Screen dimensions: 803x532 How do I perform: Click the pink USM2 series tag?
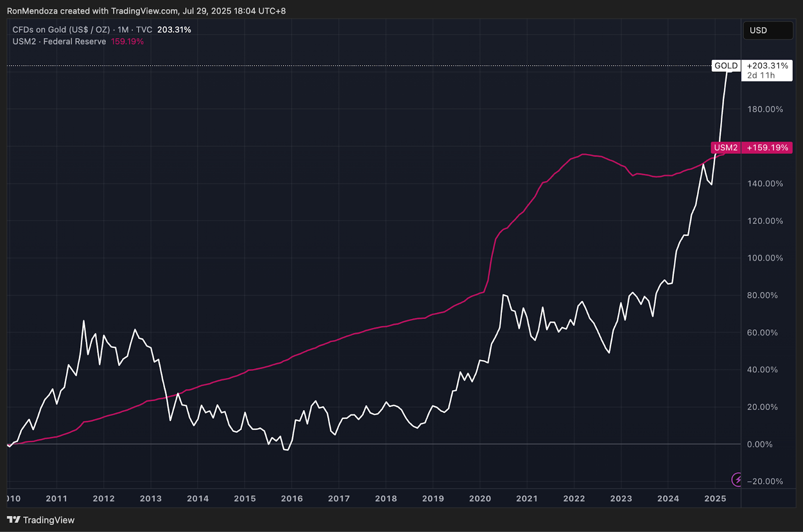(726, 148)
